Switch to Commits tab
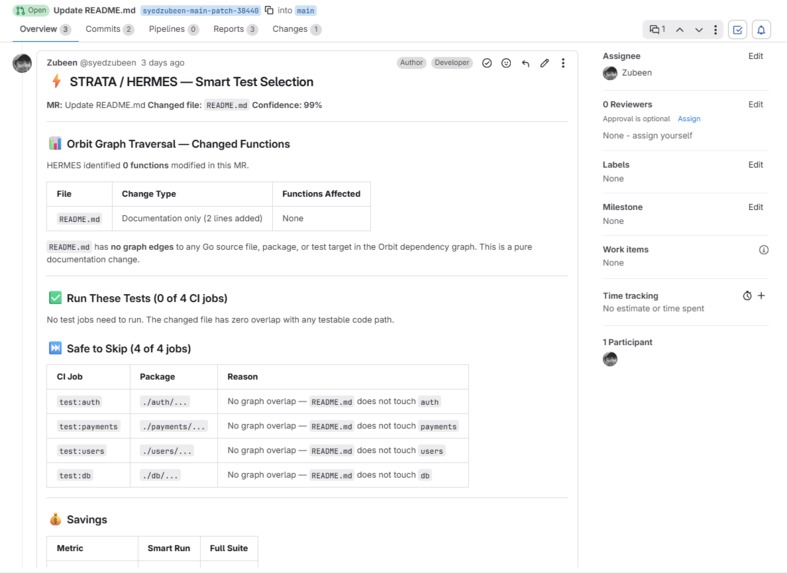 tap(109, 29)
